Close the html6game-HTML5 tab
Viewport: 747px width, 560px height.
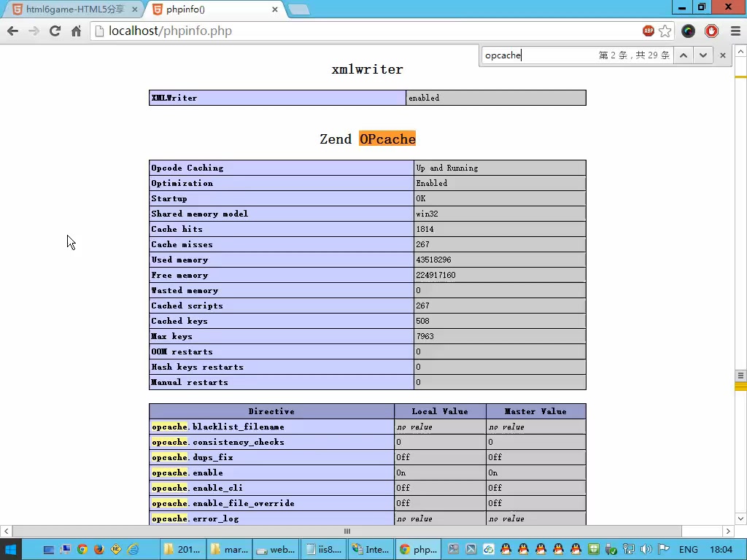(x=135, y=9)
